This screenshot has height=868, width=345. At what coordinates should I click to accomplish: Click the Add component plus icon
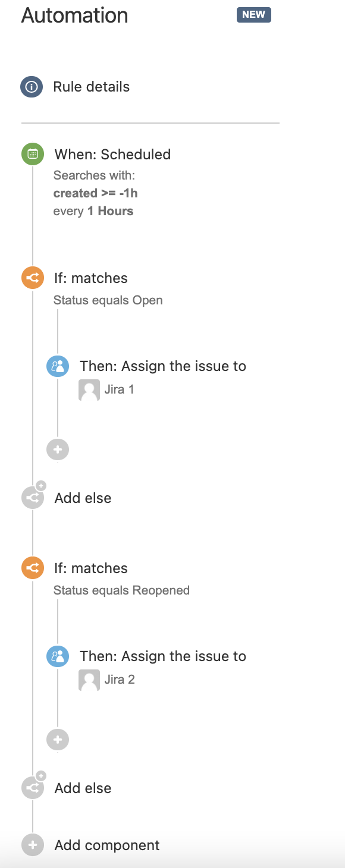(33, 845)
